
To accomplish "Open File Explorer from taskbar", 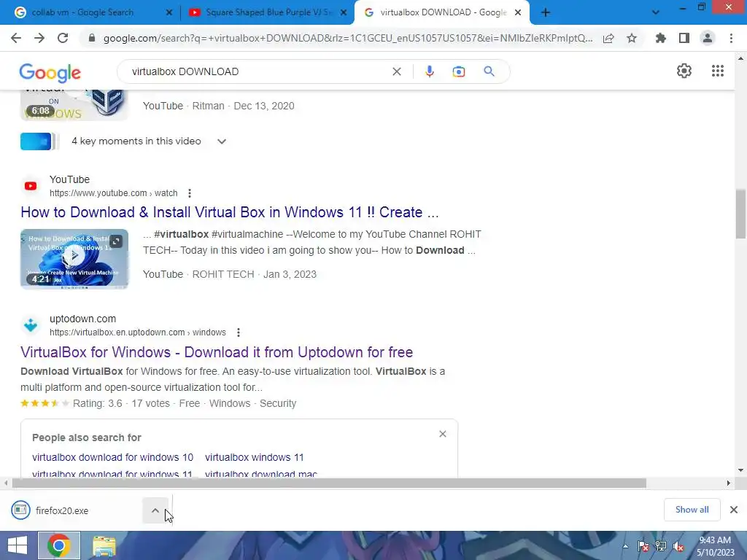I will coord(104,545).
